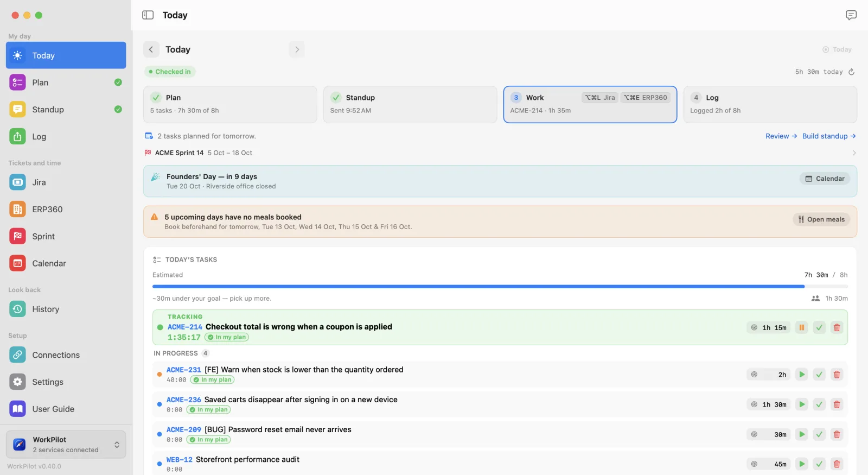Select the Plan step card

(x=230, y=104)
